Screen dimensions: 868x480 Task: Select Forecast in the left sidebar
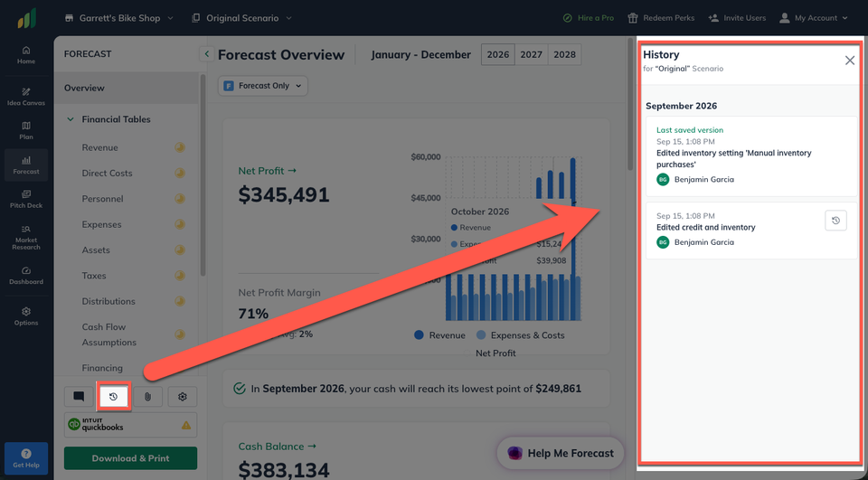pyautogui.click(x=26, y=165)
